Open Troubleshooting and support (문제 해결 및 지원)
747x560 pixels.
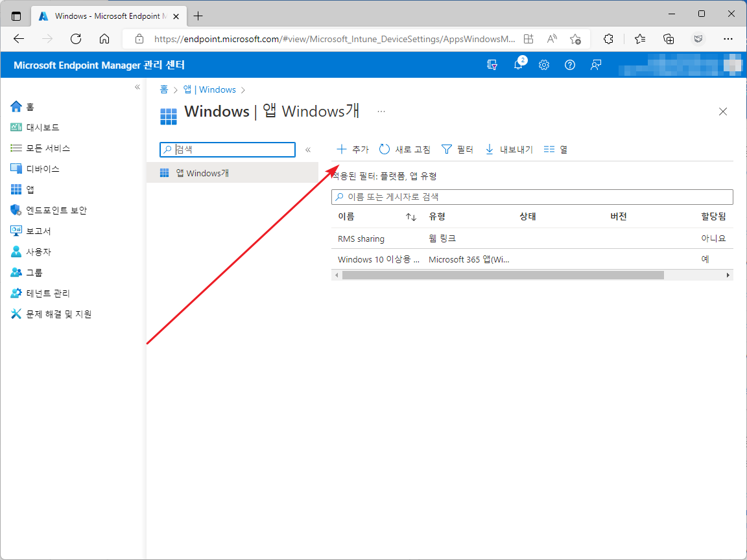pos(51,314)
